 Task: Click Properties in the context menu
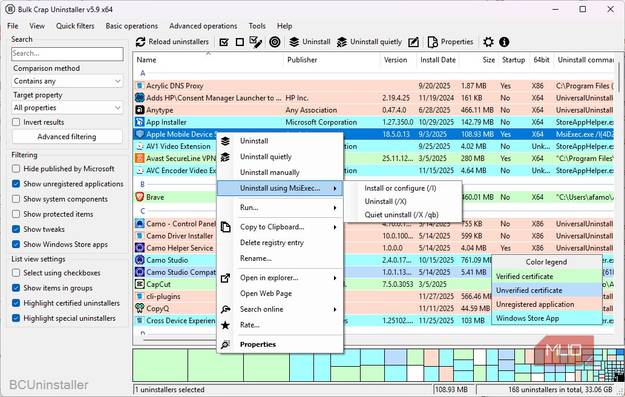(x=280, y=344)
